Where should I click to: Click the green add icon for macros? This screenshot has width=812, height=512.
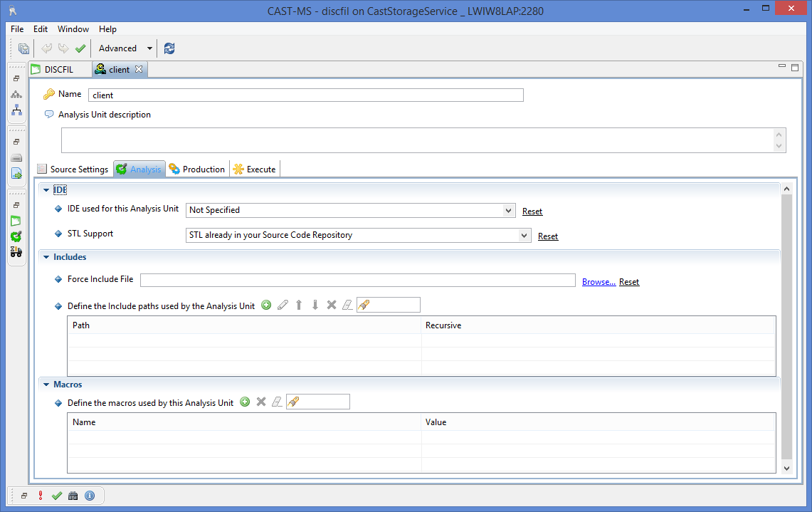coord(245,402)
